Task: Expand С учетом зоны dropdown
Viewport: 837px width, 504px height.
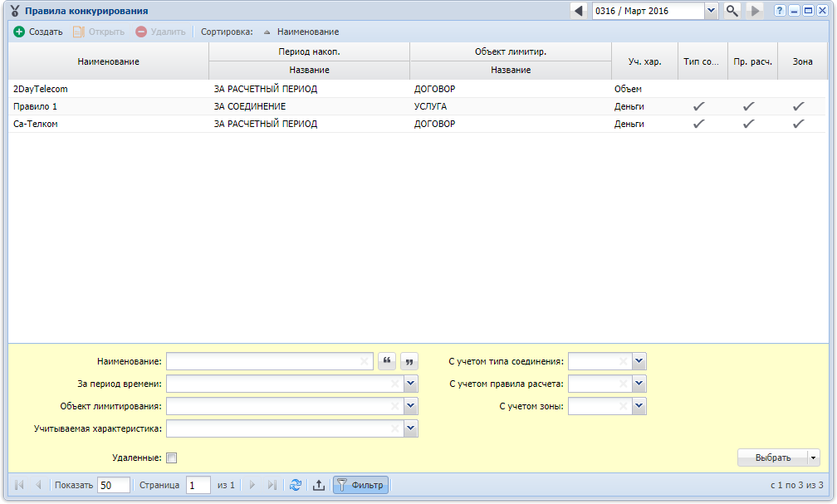Action: pos(639,406)
